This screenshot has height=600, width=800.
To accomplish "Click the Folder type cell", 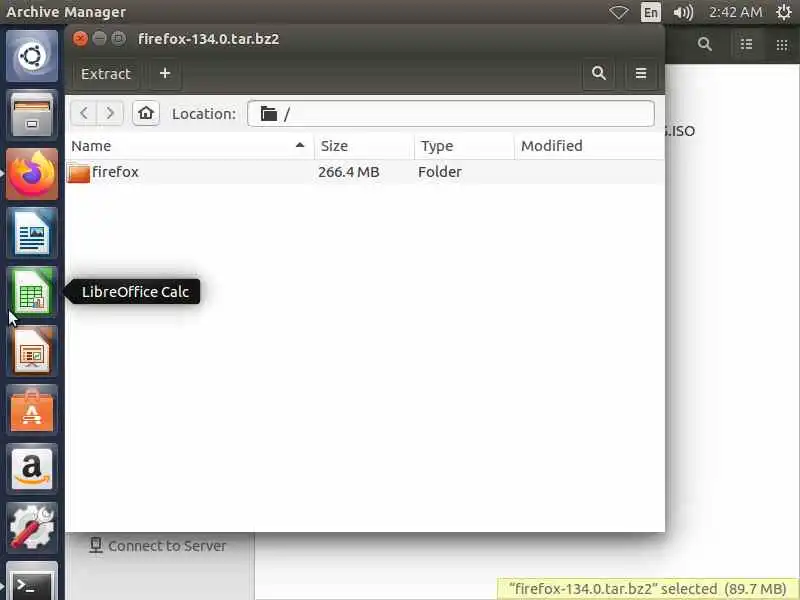I will [x=440, y=172].
